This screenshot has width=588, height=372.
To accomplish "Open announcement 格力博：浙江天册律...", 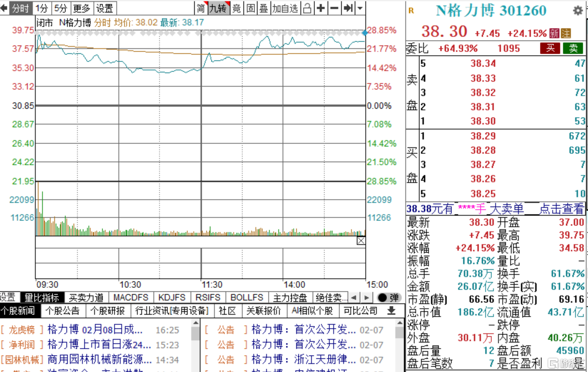I will pyautogui.click(x=304, y=359).
